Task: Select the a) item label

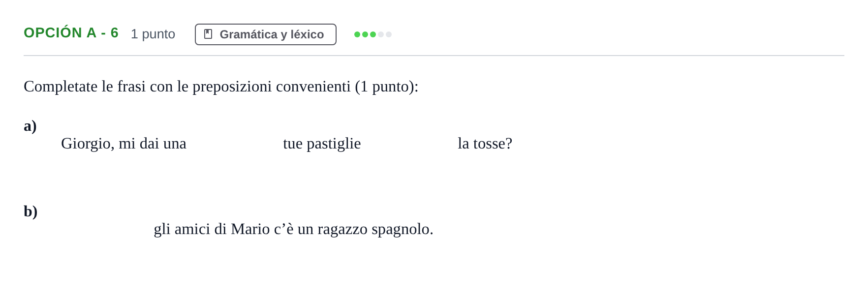Action: [x=31, y=126]
